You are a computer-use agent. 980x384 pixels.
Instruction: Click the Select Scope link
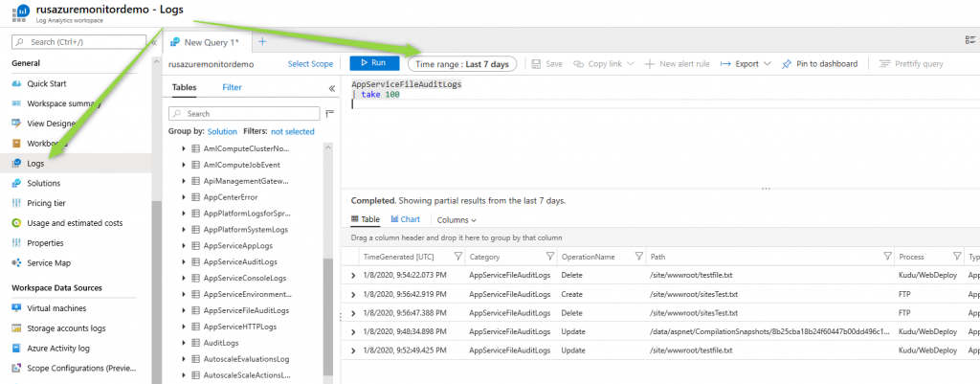pos(310,64)
